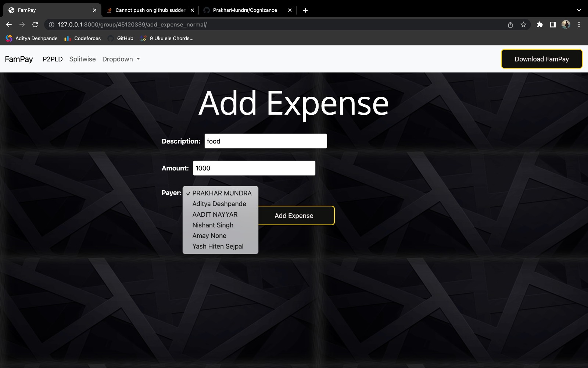Open the GitHub bookmark
The height and width of the screenshot is (368, 588).
coord(121,38)
